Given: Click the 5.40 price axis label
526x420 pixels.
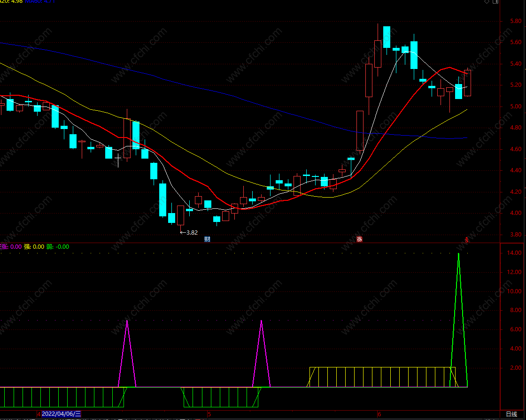Looking at the screenshot, I should pos(516,64).
